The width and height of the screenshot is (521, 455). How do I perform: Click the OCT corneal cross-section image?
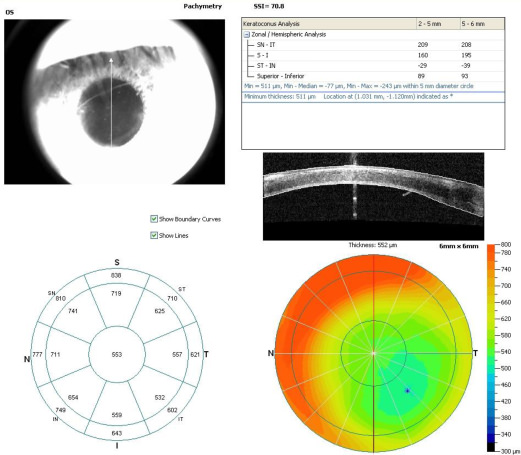click(x=373, y=196)
